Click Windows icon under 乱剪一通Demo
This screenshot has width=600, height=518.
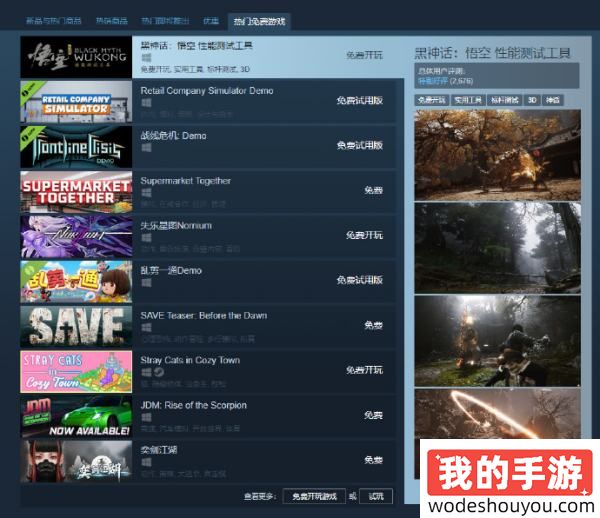146,283
